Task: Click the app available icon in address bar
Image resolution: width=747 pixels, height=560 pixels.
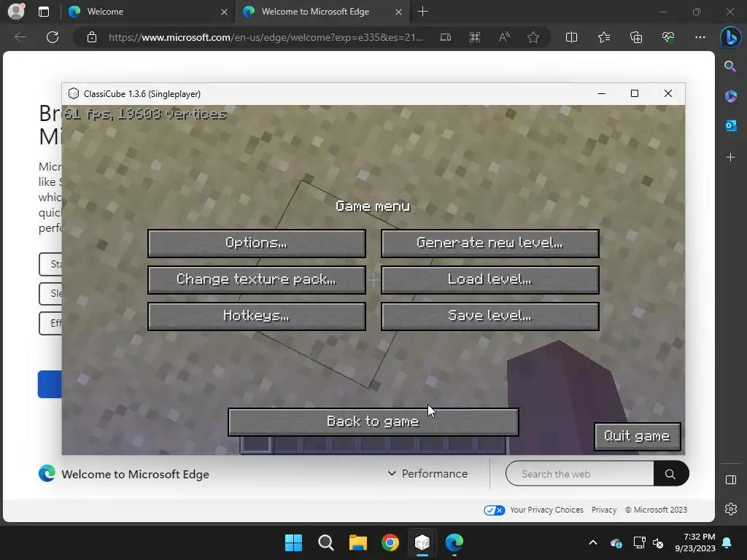Action: tap(445, 37)
